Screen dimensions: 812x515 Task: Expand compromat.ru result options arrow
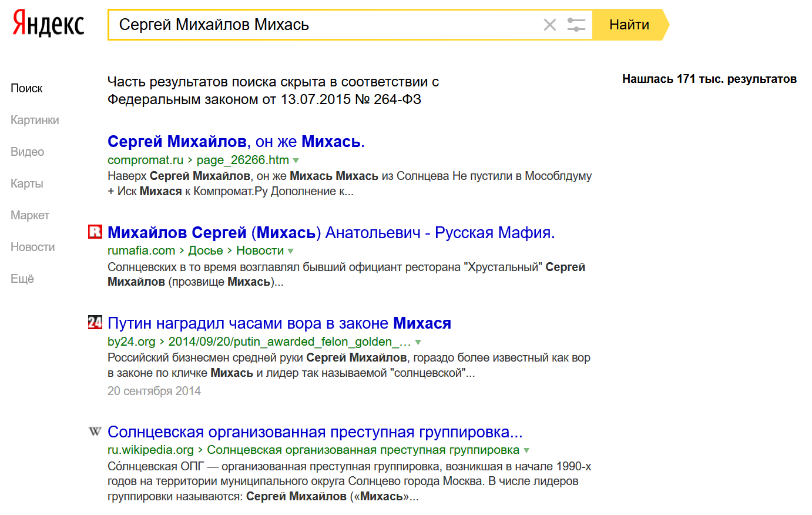pos(296,160)
